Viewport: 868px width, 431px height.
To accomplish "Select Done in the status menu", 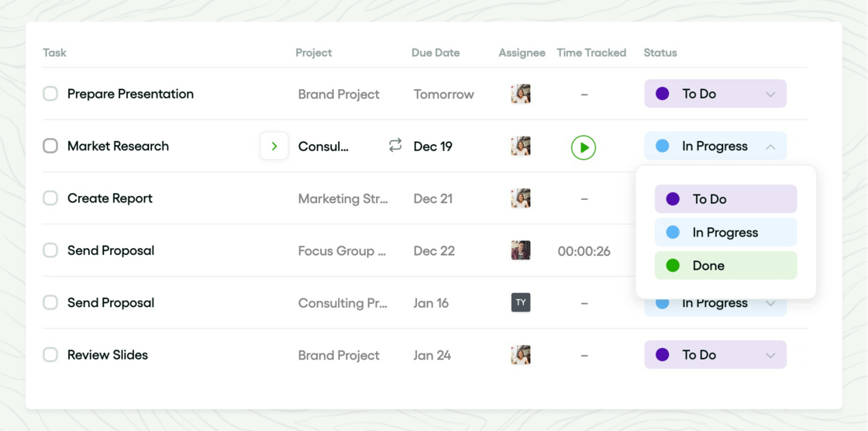I will tap(725, 265).
